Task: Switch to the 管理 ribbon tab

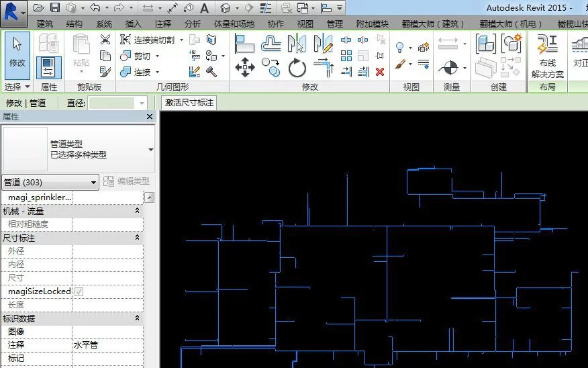Action: point(335,24)
